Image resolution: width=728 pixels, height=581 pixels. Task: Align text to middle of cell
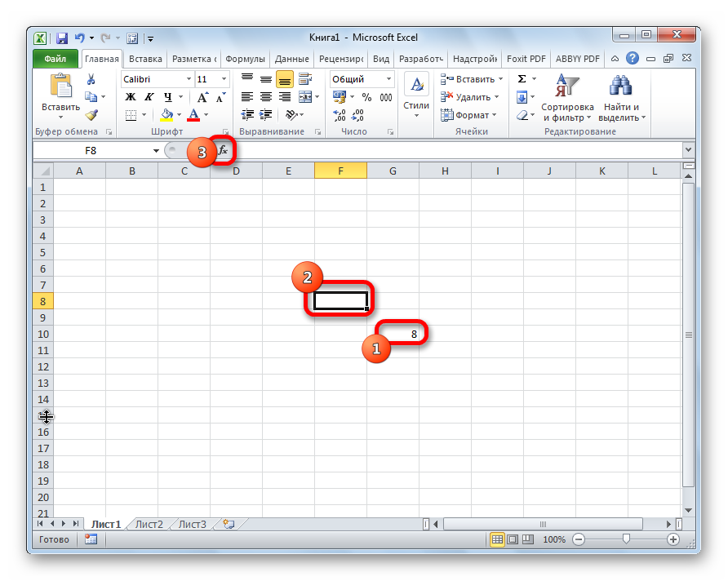(x=266, y=79)
